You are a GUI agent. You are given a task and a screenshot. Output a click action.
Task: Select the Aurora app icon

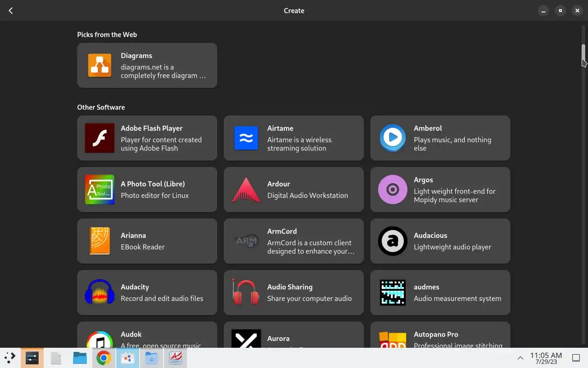pyautogui.click(x=246, y=339)
